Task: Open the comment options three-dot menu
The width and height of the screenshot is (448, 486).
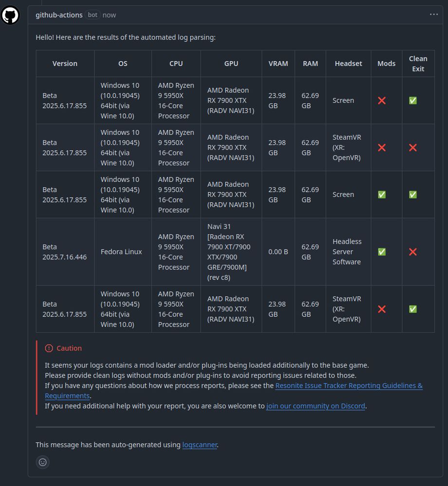Action: pyautogui.click(x=434, y=14)
